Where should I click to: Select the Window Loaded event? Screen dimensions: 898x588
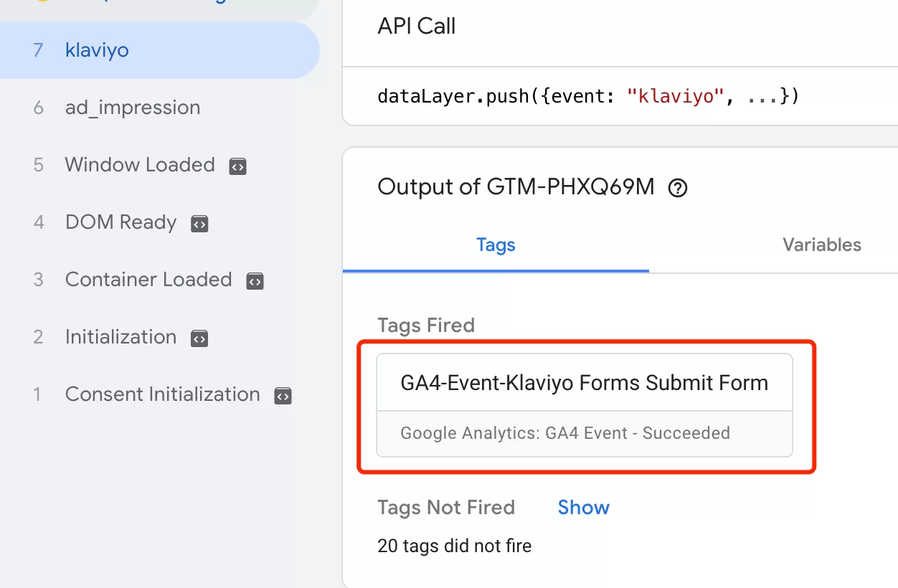tap(159, 165)
